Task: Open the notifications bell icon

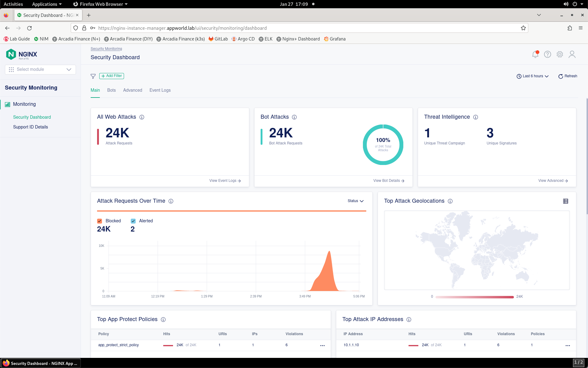Action: pos(535,54)
